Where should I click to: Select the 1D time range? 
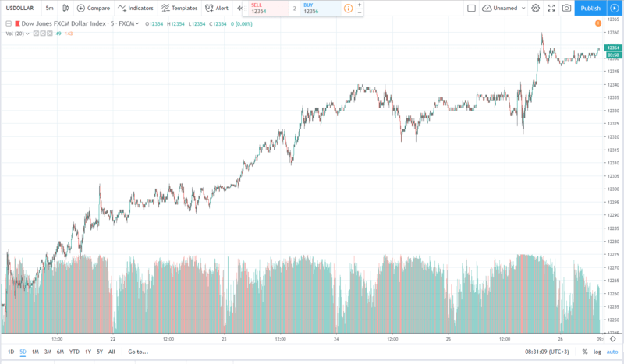tap(11, 352)
